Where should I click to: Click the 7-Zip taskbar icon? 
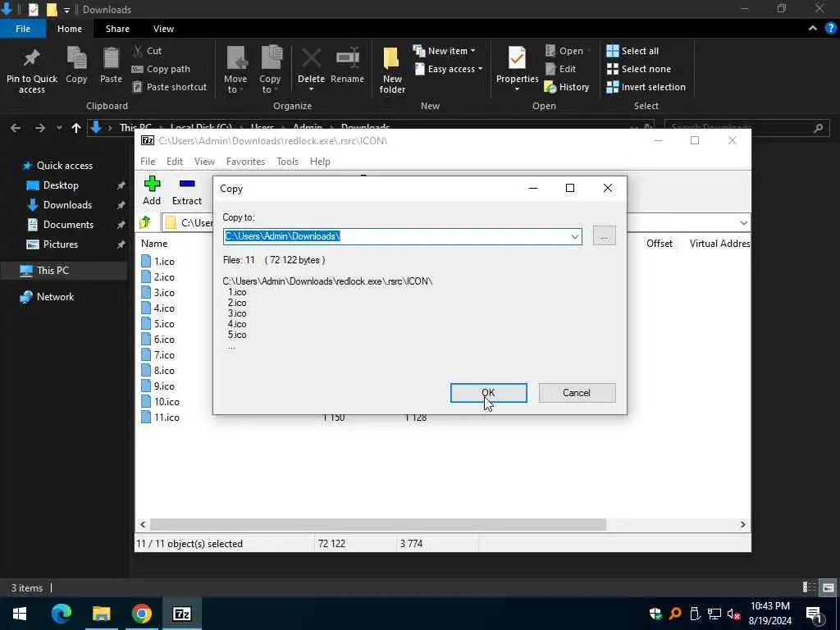pos(182,614)
